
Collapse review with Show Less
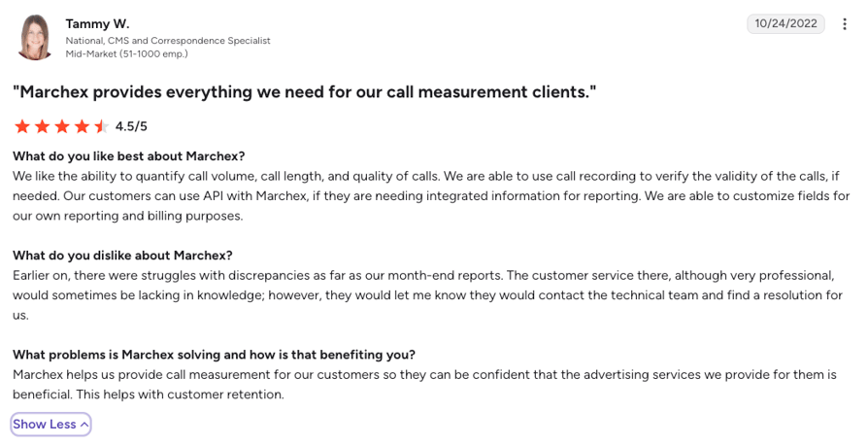point(50,424)
